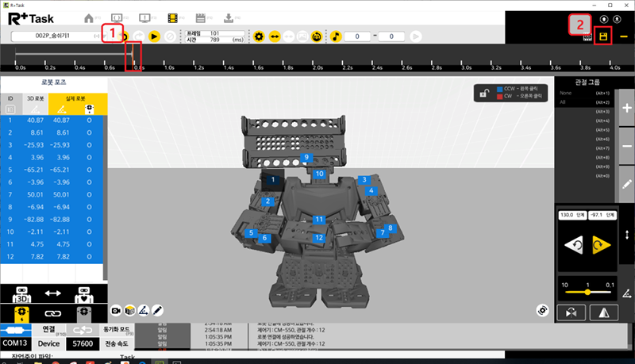Click the pencil edit icon in joint group panel
The width and height of the screenshot is (635, 364).
626,183
